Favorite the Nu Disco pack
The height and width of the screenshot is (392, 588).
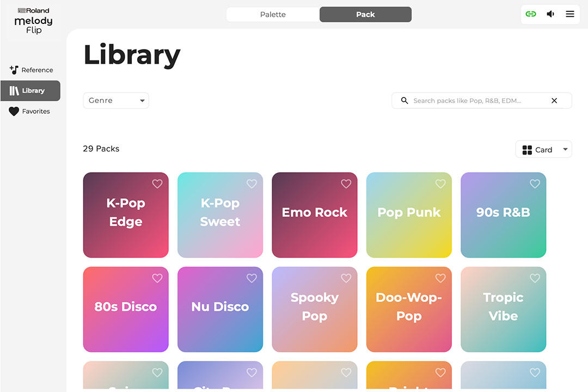pos(252,278)
